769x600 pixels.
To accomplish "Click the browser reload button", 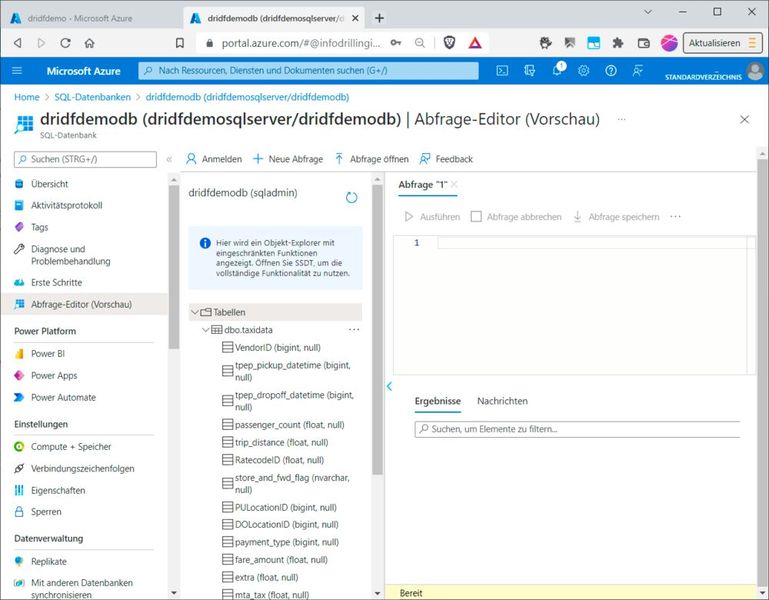I will click(65, 43).
